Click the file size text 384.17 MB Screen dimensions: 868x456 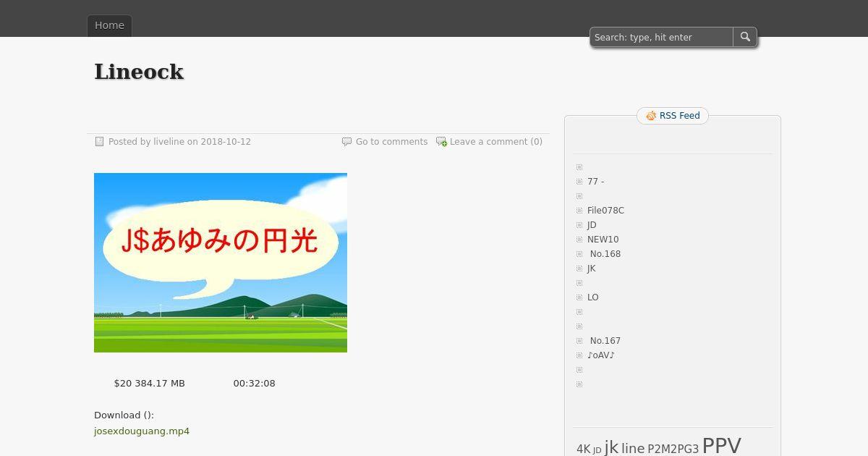[160, 384]
